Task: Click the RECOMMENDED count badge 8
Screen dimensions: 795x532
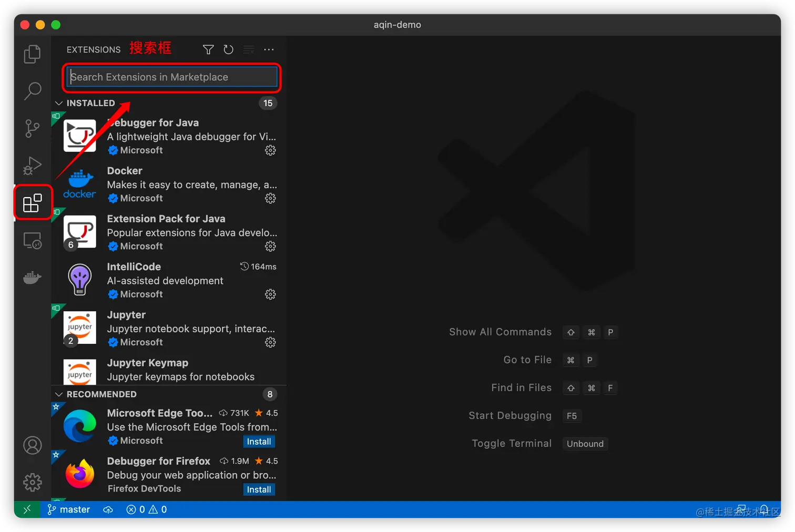Action: (270, 394)
